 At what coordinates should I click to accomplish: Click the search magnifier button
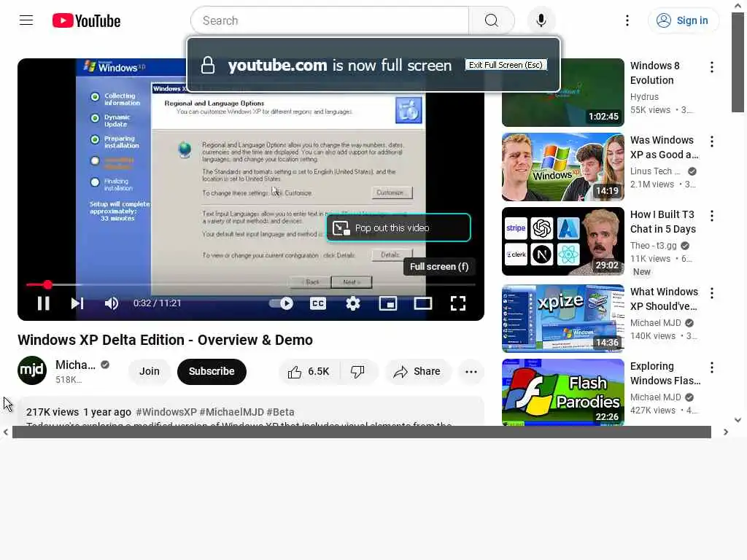(491, 20)
